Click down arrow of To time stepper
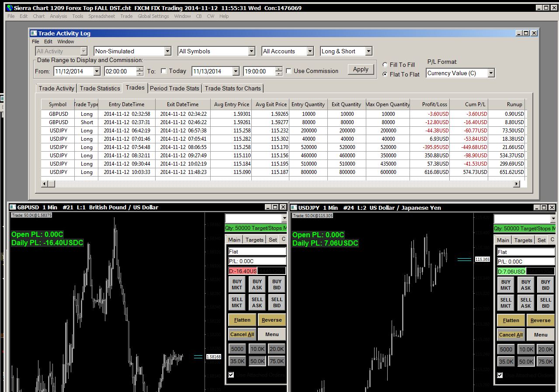This screenshot has width=559, height=392. (x=278, y=73)
